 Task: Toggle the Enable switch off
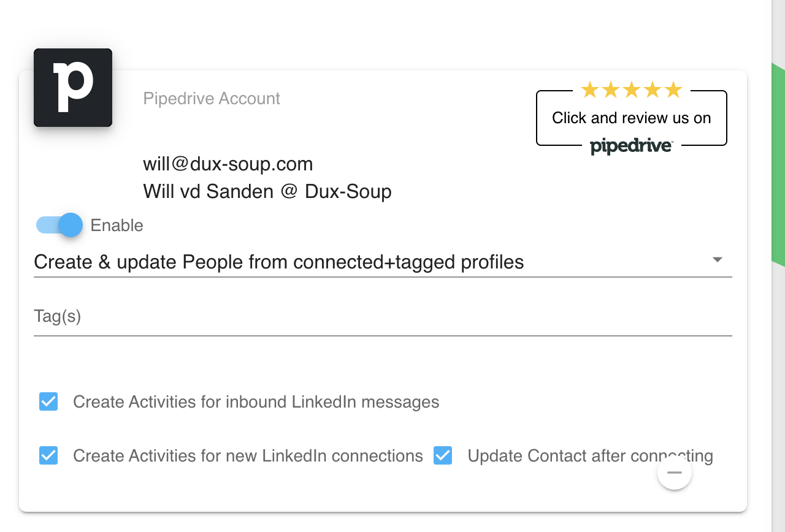pyautogui.click(x=59, y=225)
